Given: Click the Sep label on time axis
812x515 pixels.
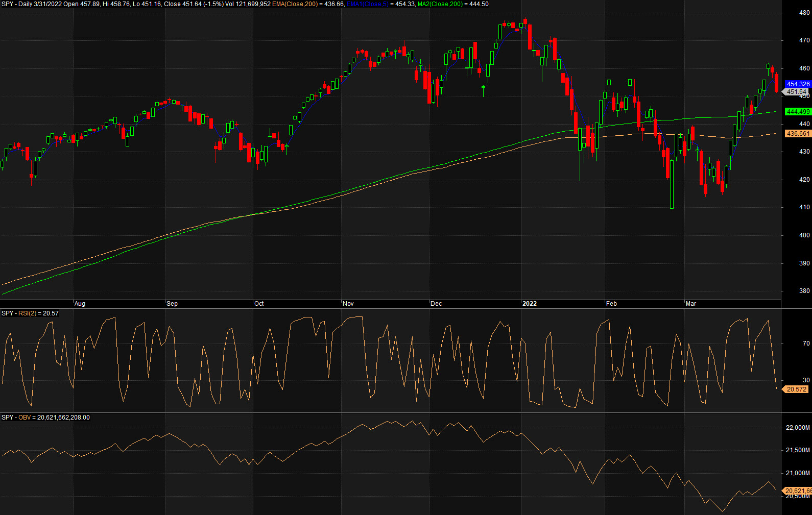Looking at the screenshot, I should (172, 304).
